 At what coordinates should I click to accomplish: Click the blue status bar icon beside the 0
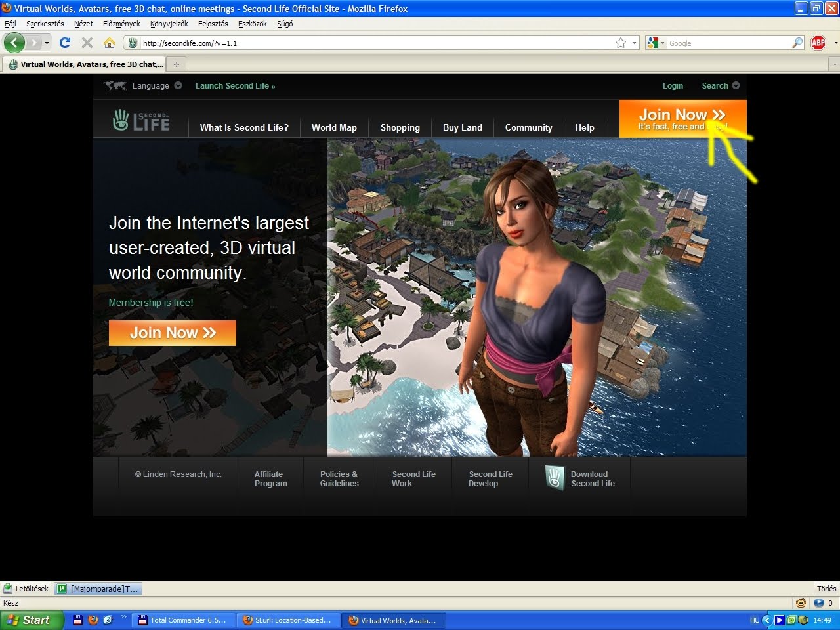click(819, 603)
